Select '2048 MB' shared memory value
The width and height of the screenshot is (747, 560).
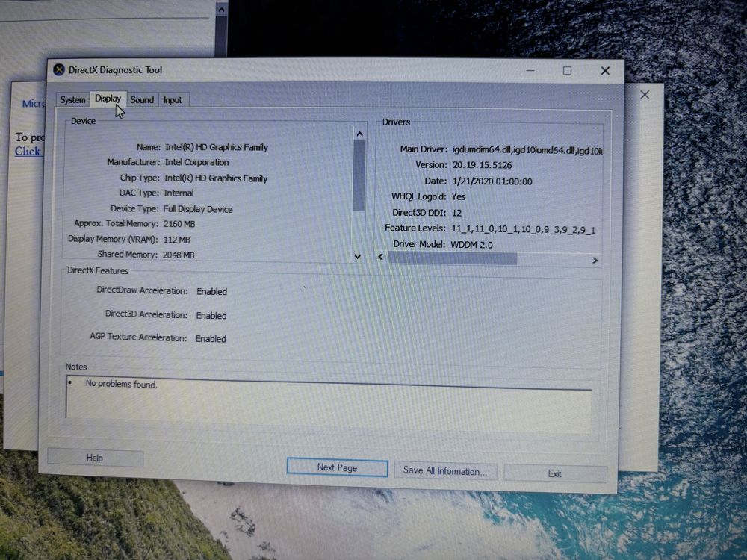(x=179, y=255)
